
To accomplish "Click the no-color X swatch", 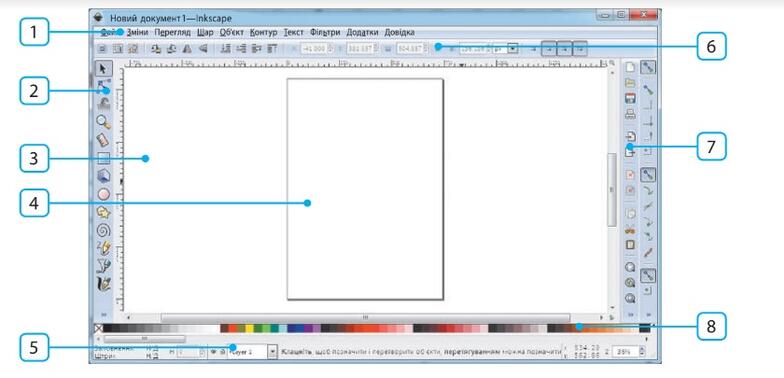I will pos(98,328).
